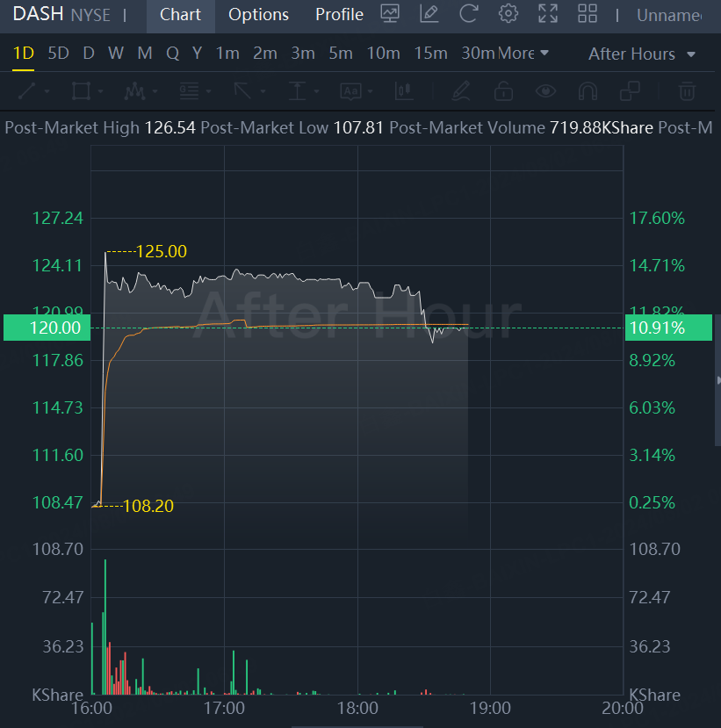
Task: Click the Post-Market Volume 719.88KShare value
Action: coord(602,127)
